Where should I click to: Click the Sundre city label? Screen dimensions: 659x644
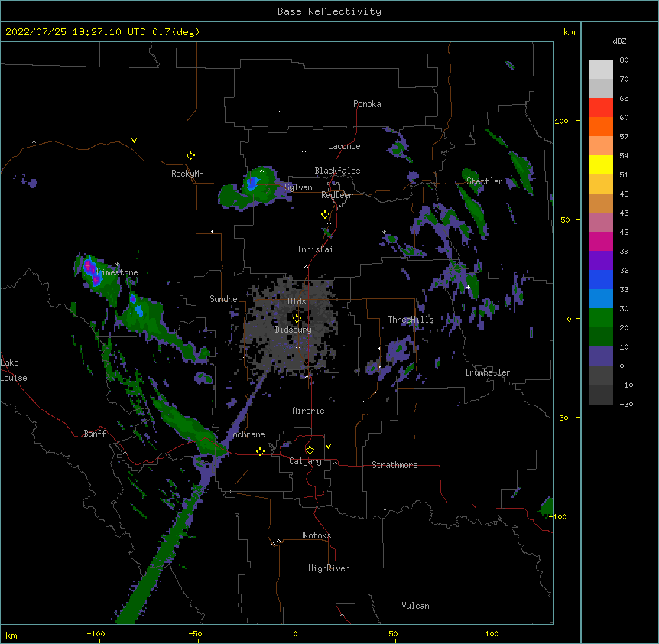tap(223, 299)
